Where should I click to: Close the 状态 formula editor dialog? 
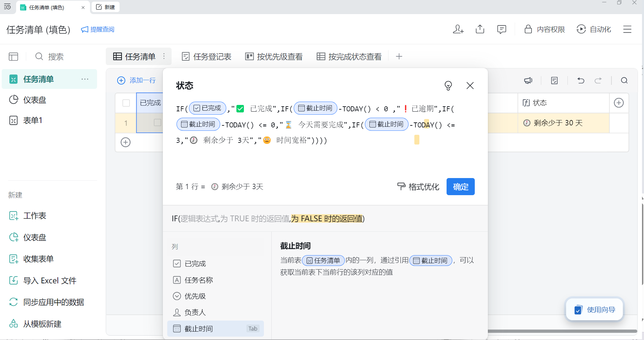[x=470, y=86]
